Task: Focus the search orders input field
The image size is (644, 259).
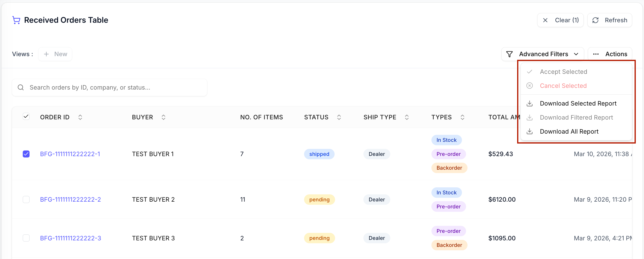Action: [x=109, y=87]
